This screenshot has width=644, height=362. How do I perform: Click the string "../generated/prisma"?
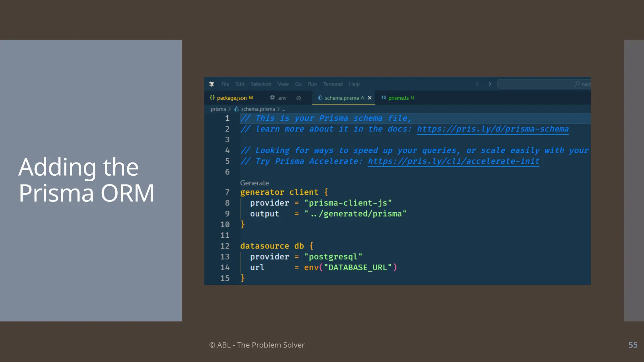coord(355,214)
